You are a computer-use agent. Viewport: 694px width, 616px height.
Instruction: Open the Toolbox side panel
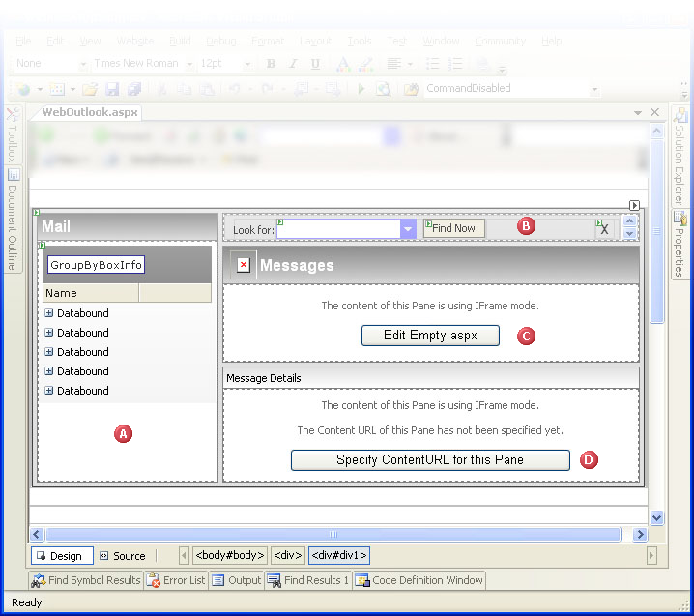point(13,135)
